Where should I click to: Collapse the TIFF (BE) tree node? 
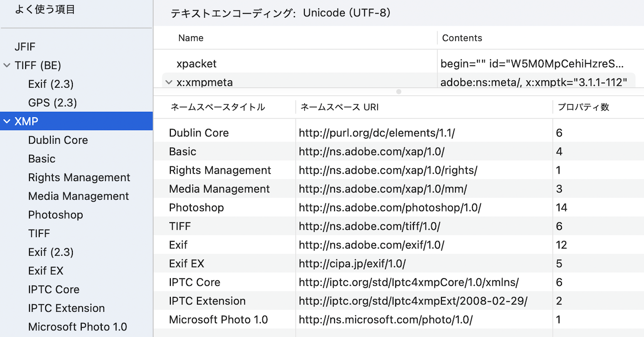point(7,65)
